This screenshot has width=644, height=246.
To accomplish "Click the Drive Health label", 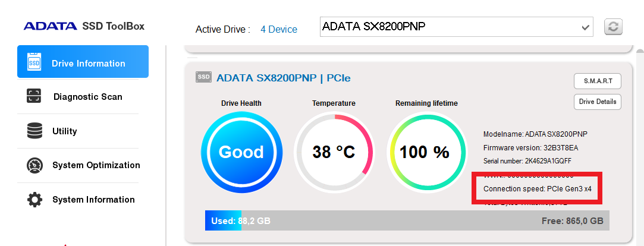I will pyautogui.click(x=241, y=103).
